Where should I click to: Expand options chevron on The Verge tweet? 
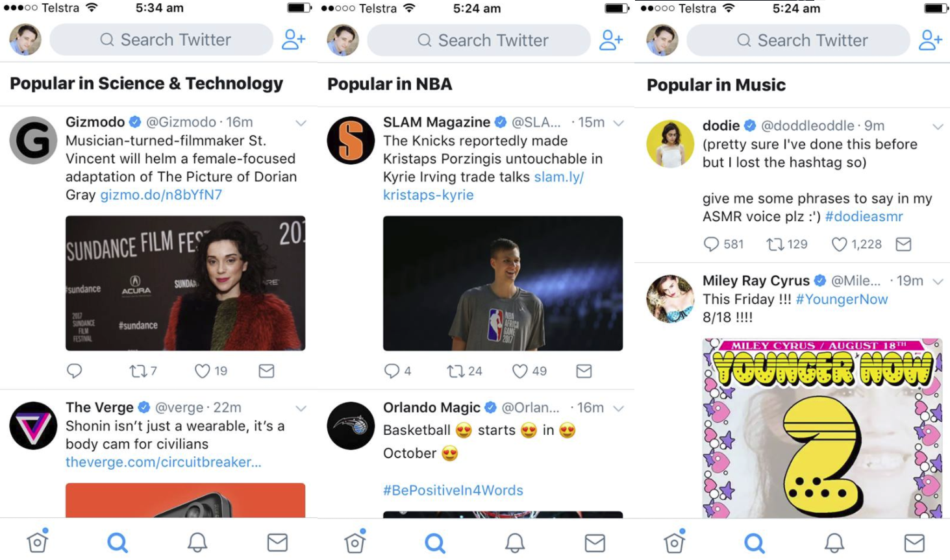[x=301, y=408]
